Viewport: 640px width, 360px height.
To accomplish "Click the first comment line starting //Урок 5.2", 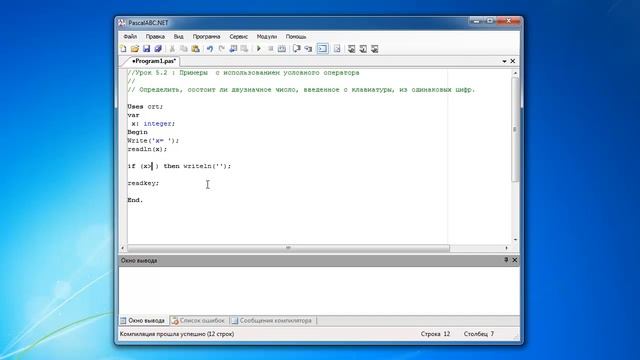I will tap(243, 73).
